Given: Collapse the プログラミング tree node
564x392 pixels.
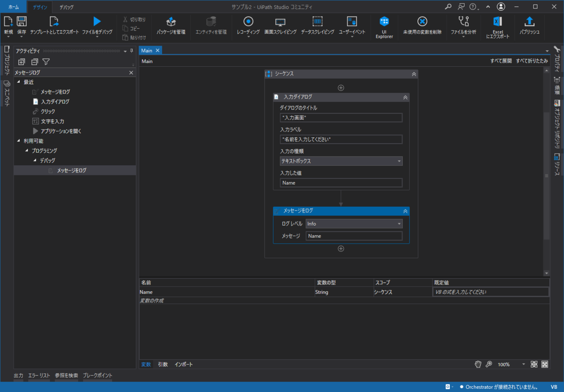Looking at the screenshot, I should pos(27,150).
